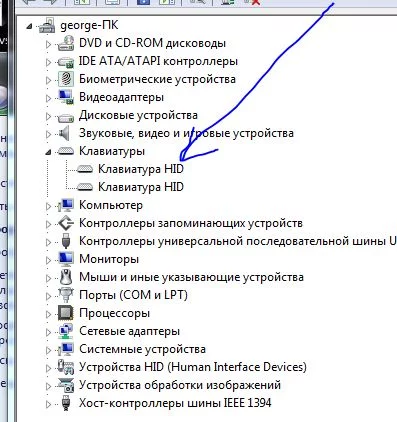Expand the Видеоадаптеры node
Screen dimensions: 397x422
(48, 98)
